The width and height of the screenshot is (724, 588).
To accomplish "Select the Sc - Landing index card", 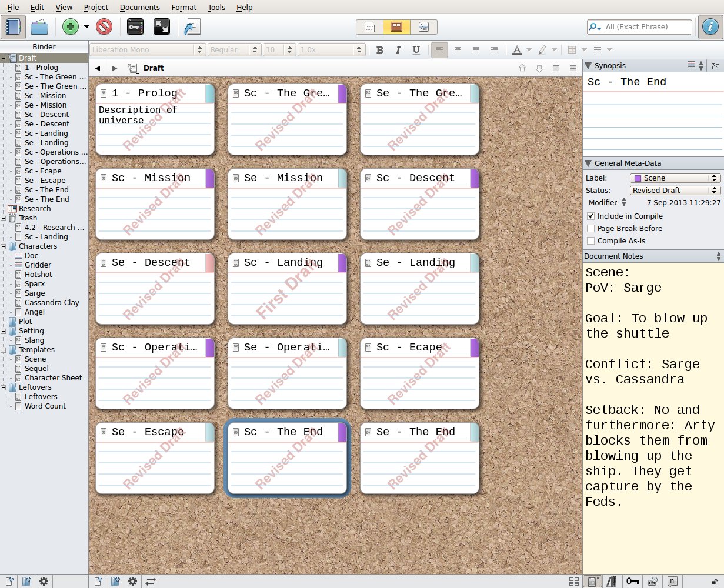I will 287,288.
